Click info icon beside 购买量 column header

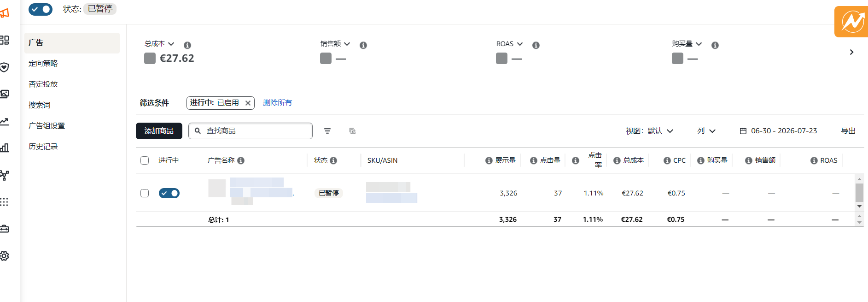(x=701, y=160)
